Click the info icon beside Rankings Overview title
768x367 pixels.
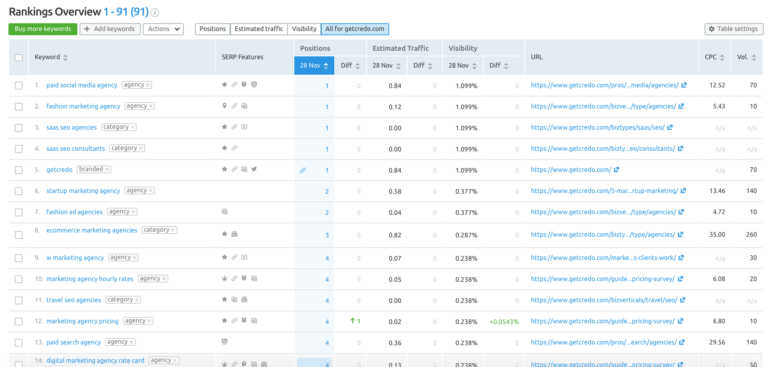[155, 13]
